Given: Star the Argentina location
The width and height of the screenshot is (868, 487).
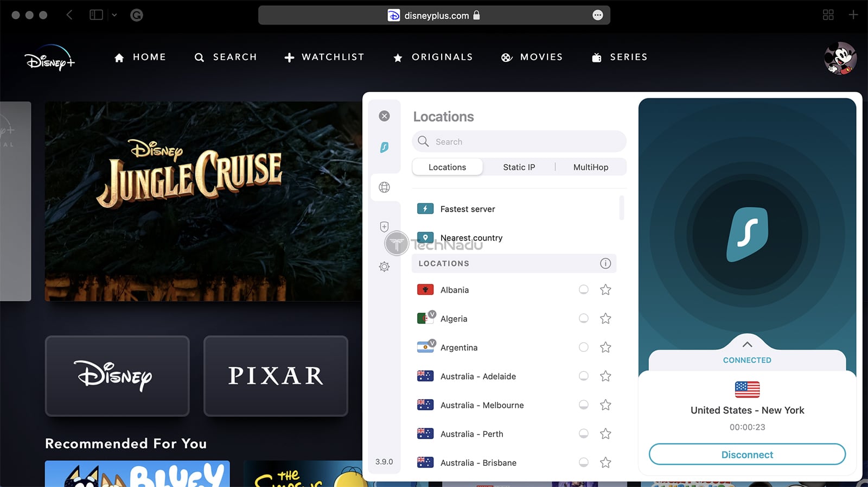Looking at the screenshot, I should click(605, 347).
